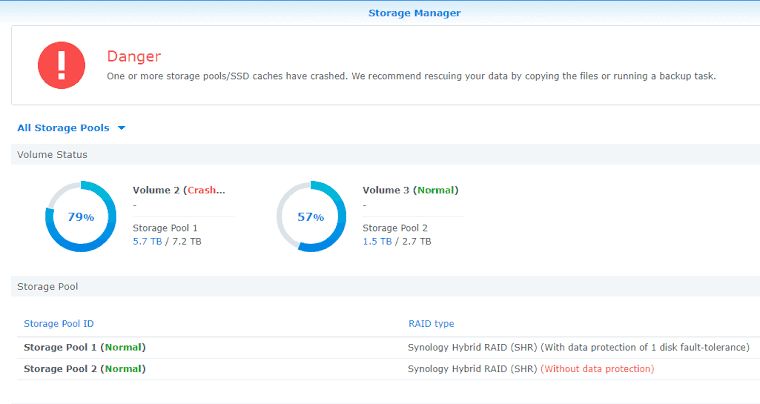Click the Danger heading text
This screenshot has width=760, height=404.
[x=134, y=56]
